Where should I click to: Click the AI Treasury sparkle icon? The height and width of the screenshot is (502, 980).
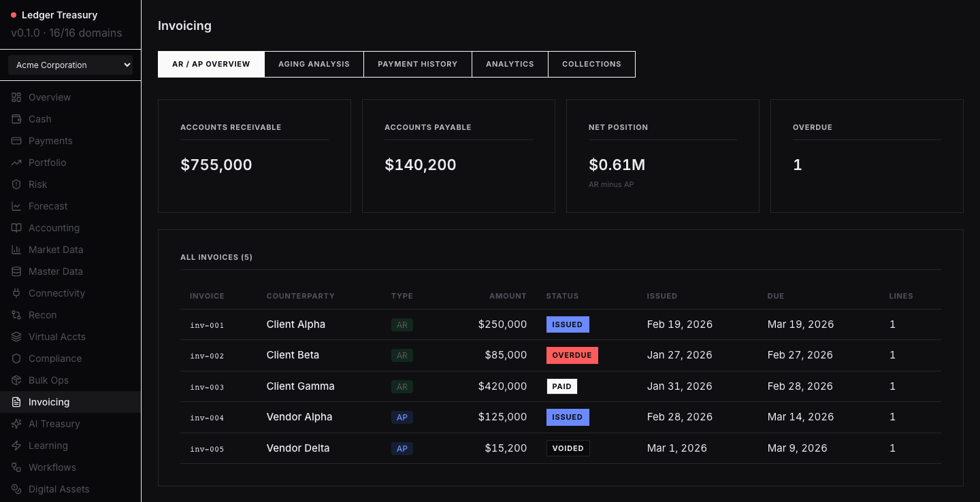(x=16, y=424)
